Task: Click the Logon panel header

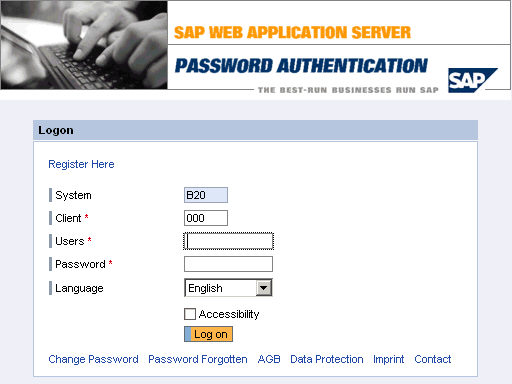Action: [255, 130]
